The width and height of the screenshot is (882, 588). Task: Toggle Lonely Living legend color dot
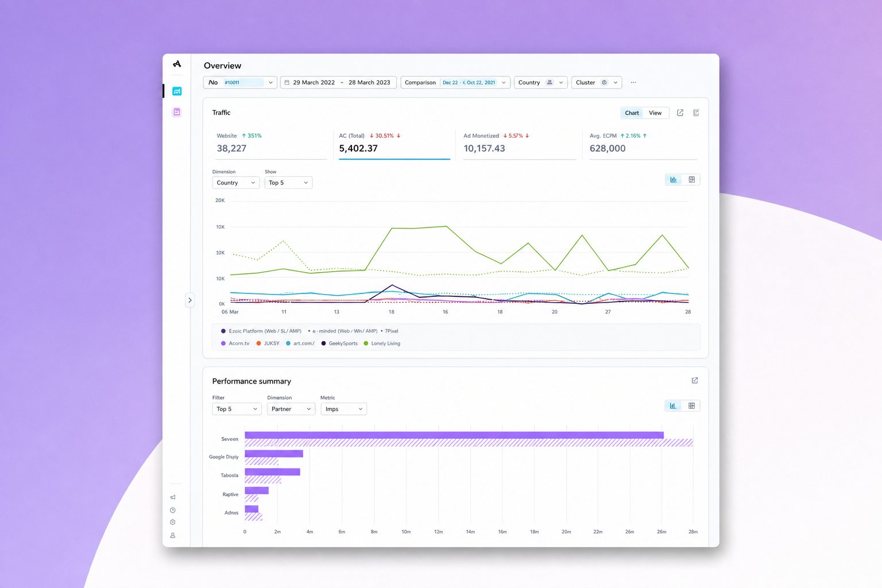(x=366, y=343)
